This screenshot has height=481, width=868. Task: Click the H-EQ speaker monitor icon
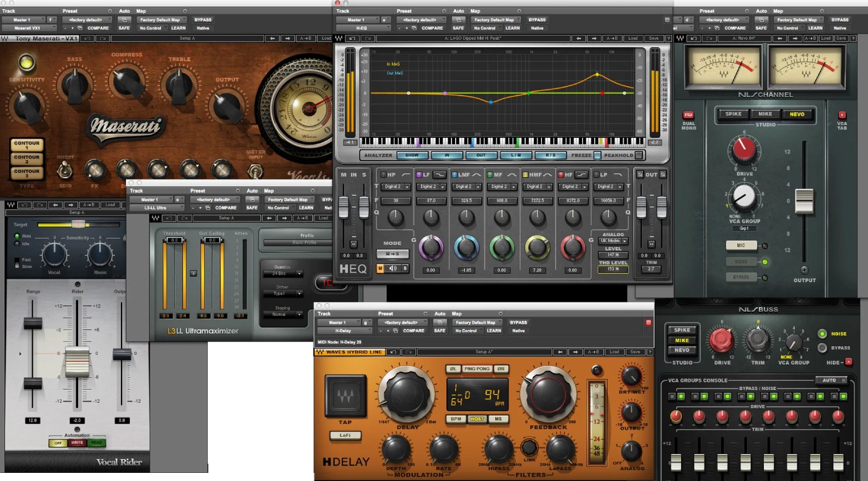(x=393, y=268)
